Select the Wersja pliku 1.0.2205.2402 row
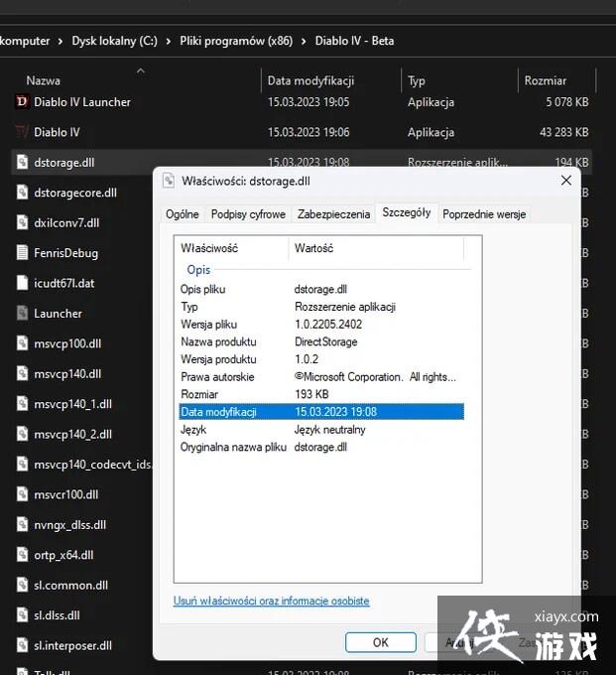 pyautogui.click(x=321, y=325)
